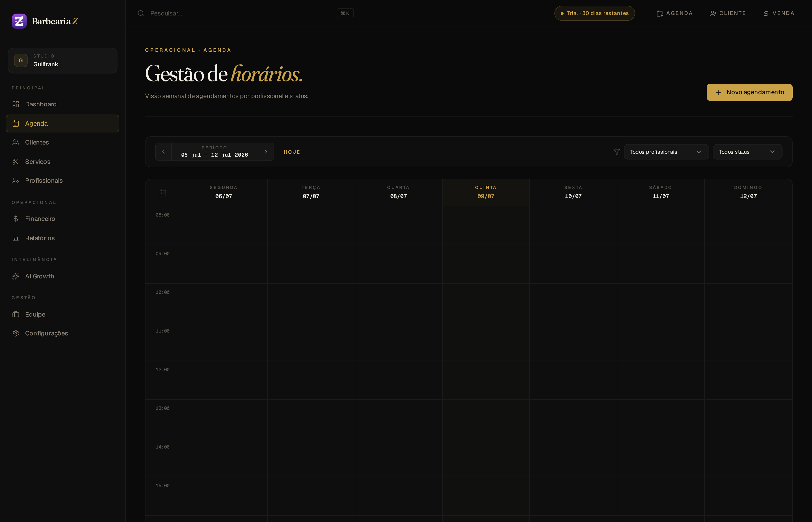This screenshot has height=522, width=812.
Task: Click the VENDA quick action label
Action: pyautogui.click(x=783, y=13)
